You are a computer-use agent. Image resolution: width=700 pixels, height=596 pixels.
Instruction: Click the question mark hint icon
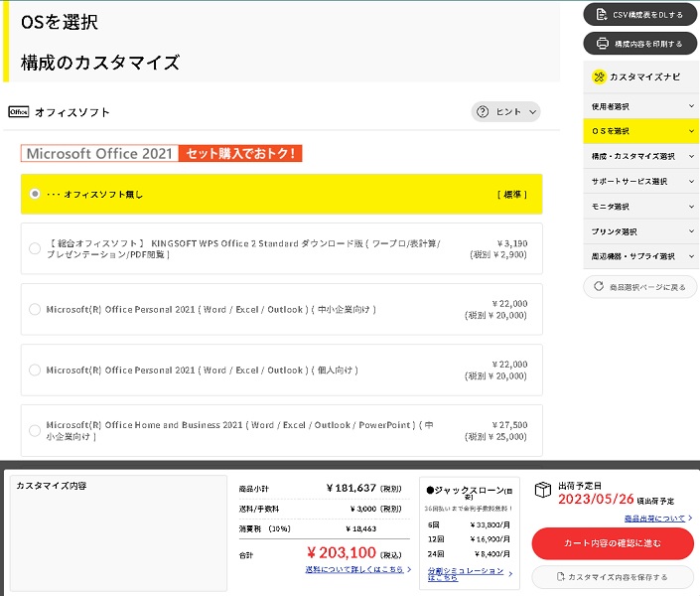[x=484, y=112]
